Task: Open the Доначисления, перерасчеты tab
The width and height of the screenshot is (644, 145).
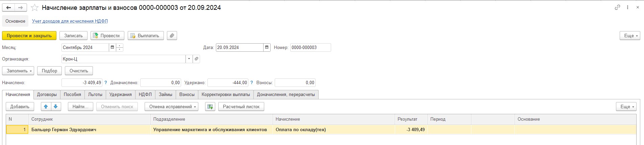Action: click(286, 95)
